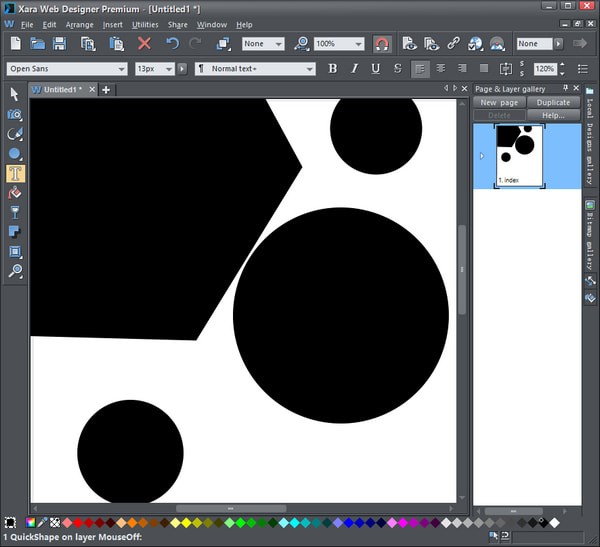Click the New page button
The image size is (600, 547).
(499, 102)
